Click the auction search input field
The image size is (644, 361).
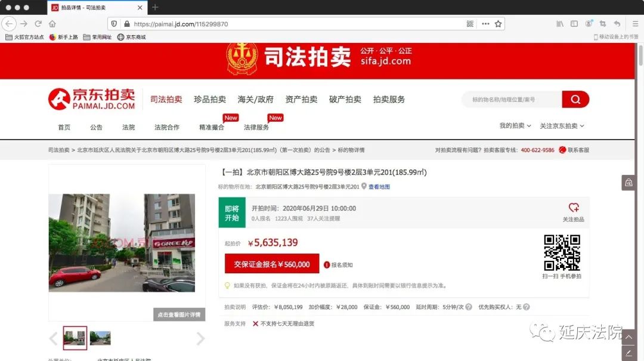[512, 100]
